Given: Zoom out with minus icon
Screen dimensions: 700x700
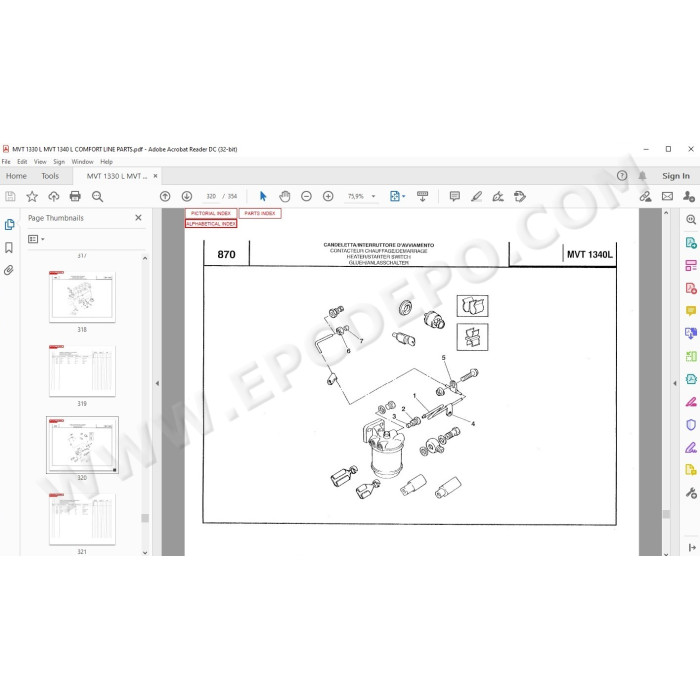Looking at the screenshot, I should click(306, 196).
